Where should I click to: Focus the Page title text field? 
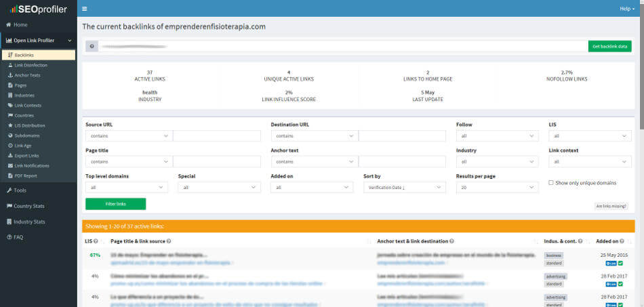click(x=217, y=162)
